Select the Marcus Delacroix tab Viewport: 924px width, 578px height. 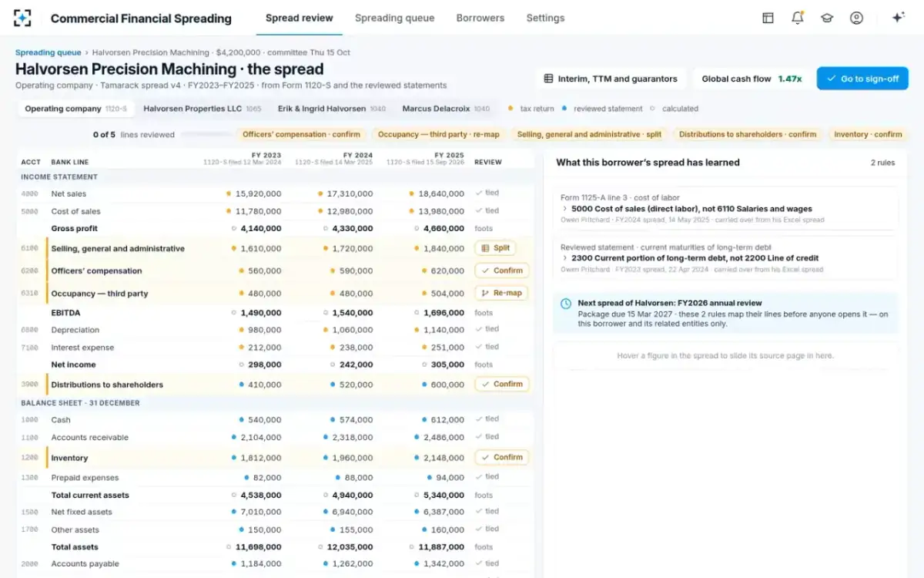coord(446,109)
